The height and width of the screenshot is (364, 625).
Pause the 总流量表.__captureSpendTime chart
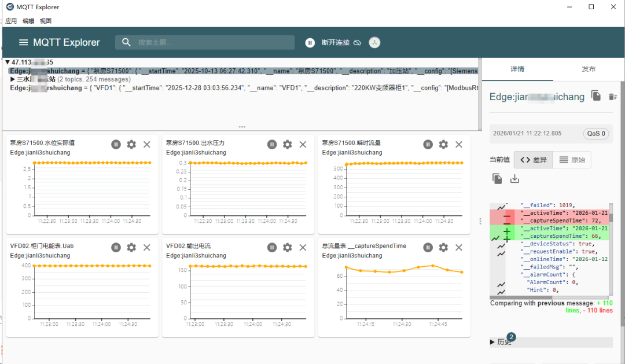[x=428, y=248]
